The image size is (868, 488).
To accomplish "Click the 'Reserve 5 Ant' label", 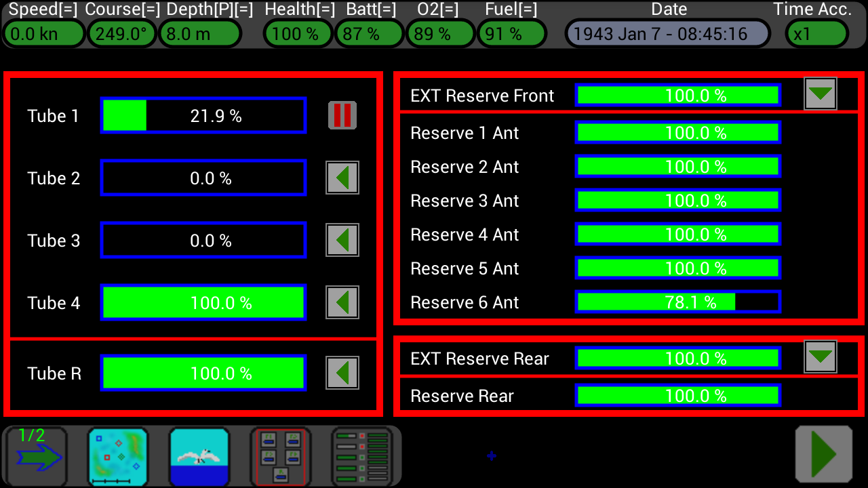I will coord(465,268).
